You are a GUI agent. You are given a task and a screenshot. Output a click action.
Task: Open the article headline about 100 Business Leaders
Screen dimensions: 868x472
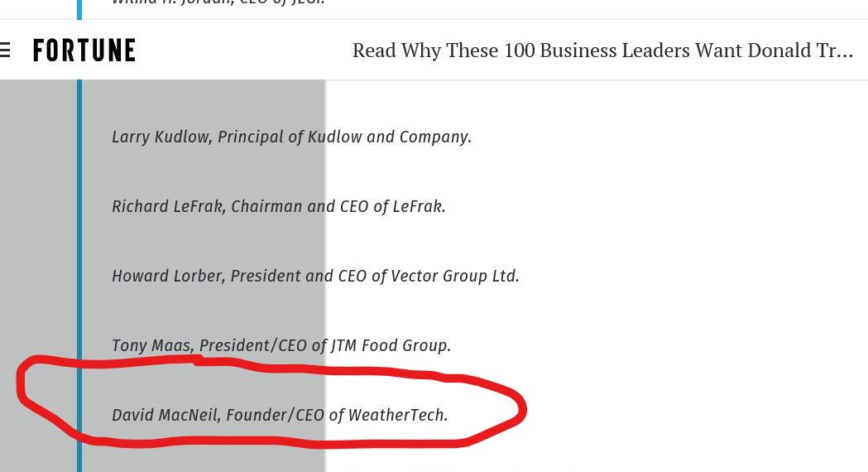coord(602,51)
